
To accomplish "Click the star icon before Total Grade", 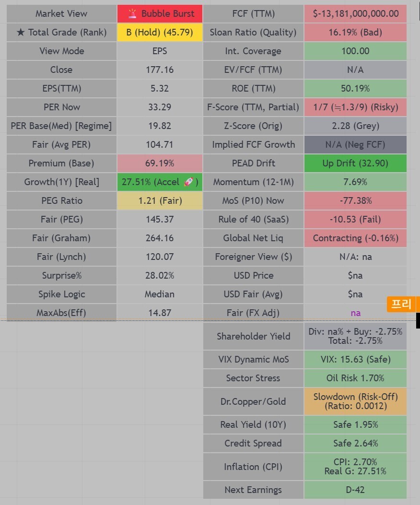I will pyautogui.click(x=20, y=33).
